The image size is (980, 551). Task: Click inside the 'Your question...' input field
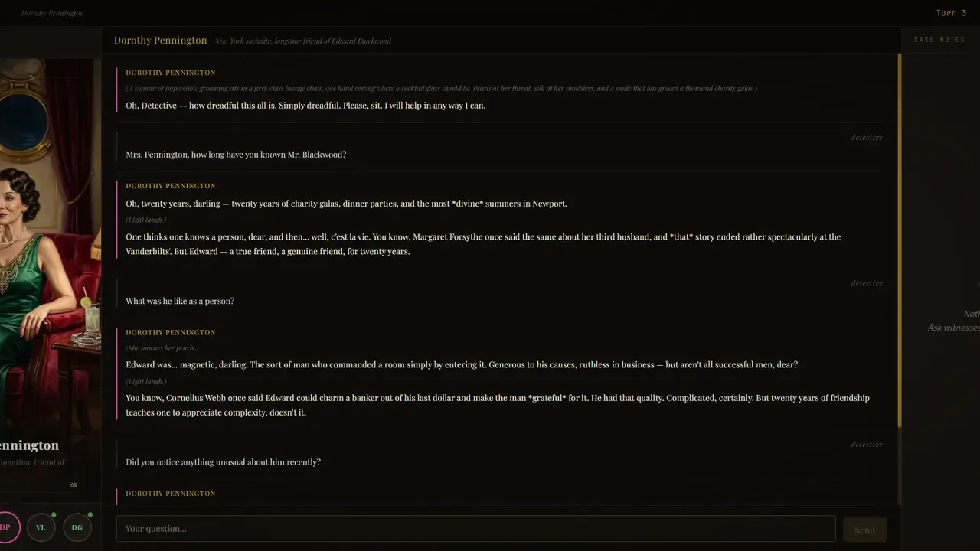(x=475, y=529)
